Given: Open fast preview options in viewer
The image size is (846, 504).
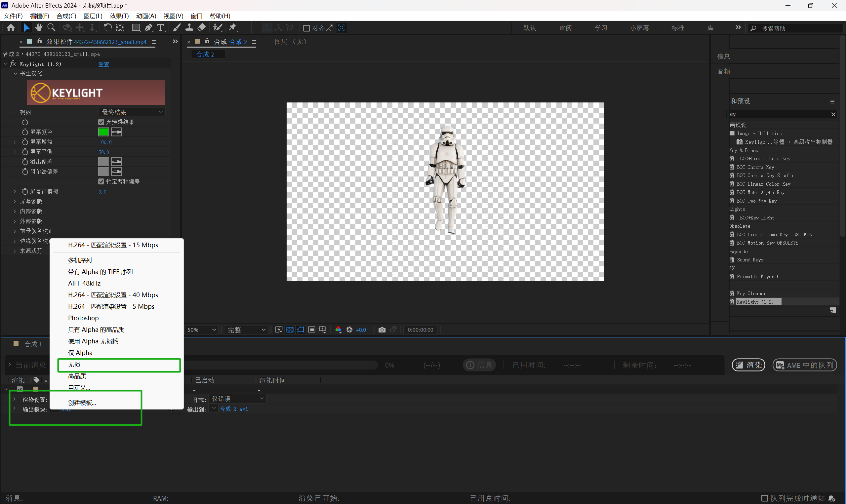Looking at the screenshot, I should 279,330.
